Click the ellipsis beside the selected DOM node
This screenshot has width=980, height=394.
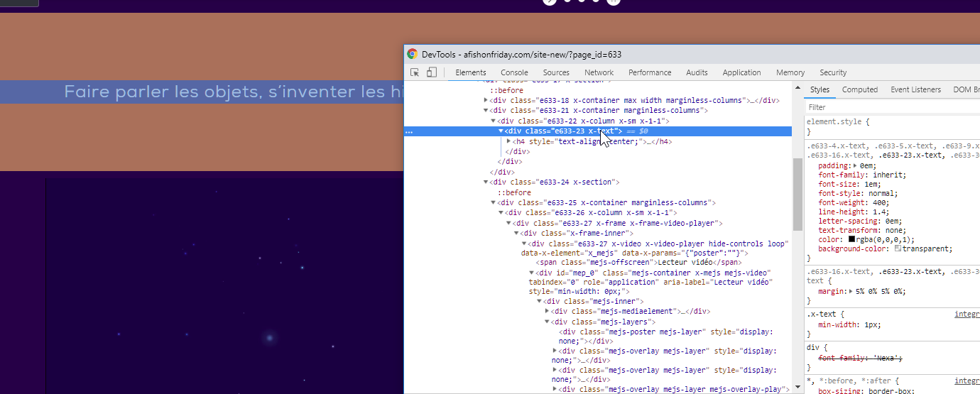point(409,131)
